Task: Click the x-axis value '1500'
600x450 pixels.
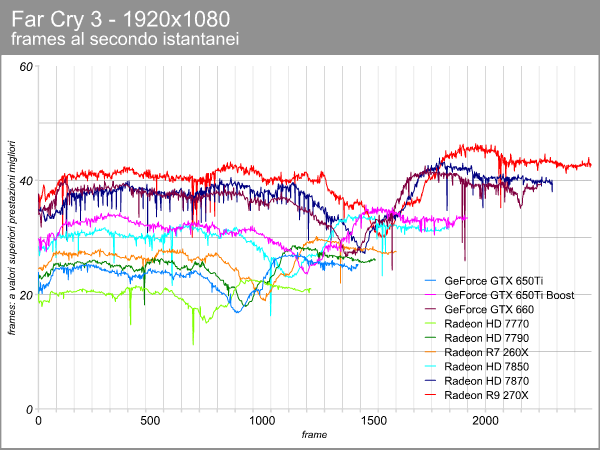Action: coord(373,421)
